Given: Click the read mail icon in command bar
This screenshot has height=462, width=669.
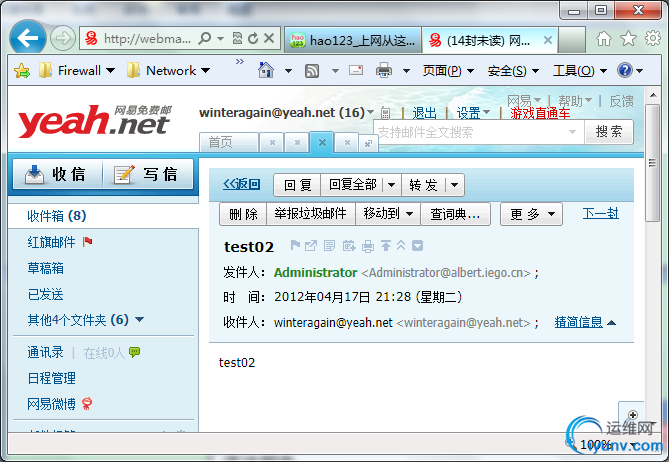Looking at the screenshot, I should pos(356,70).
